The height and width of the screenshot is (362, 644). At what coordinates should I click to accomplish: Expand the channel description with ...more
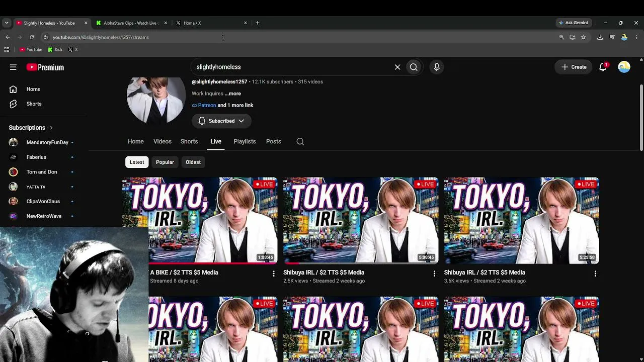233,94
